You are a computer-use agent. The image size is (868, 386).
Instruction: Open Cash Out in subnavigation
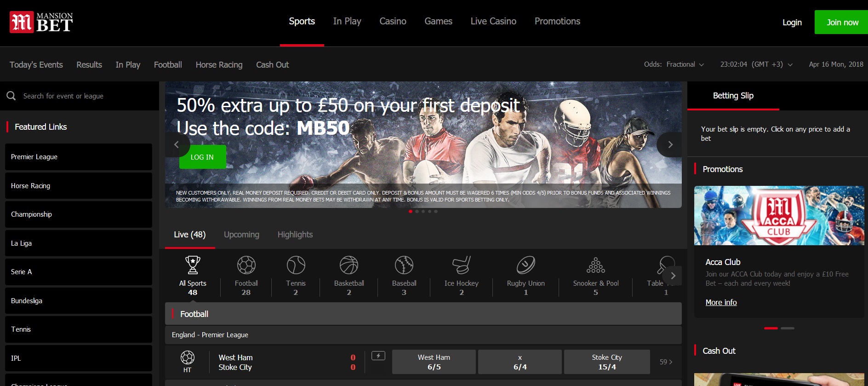coord(272,65)
